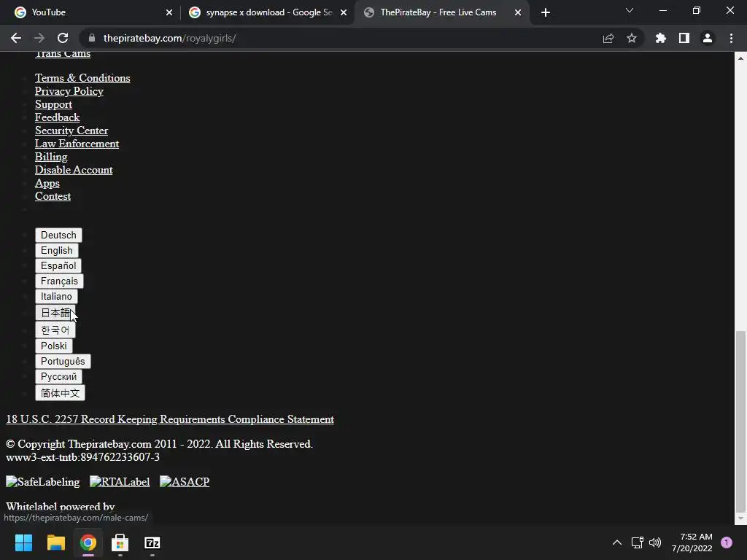
Task: Open Terms & Conditions link
Action: (82, 78)
